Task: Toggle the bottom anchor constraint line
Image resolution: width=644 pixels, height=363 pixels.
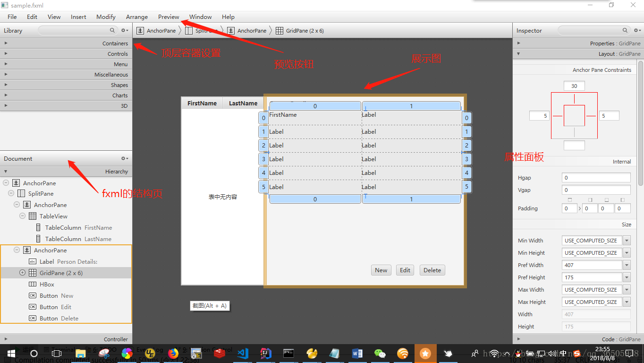Action: click(x=574, y=132)
